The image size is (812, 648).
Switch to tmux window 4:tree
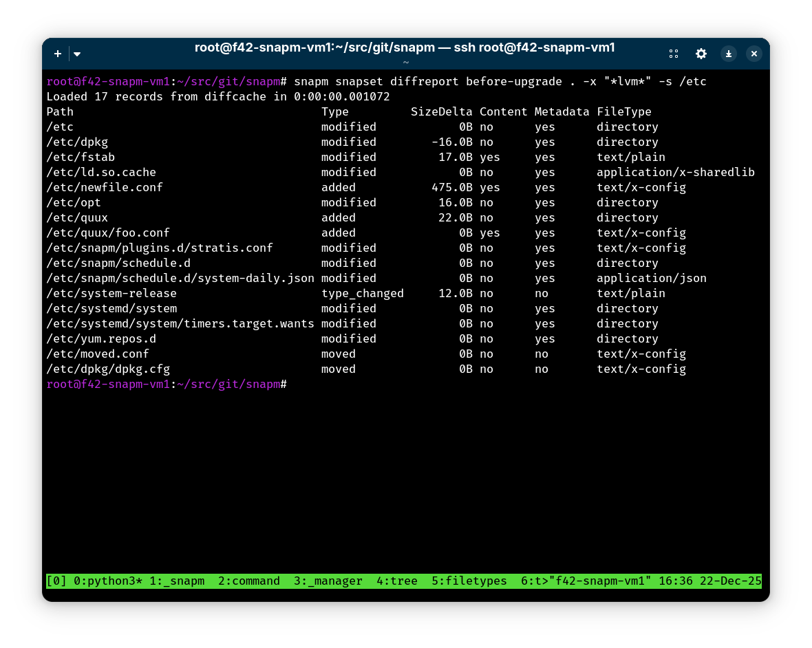coord(397,581)
